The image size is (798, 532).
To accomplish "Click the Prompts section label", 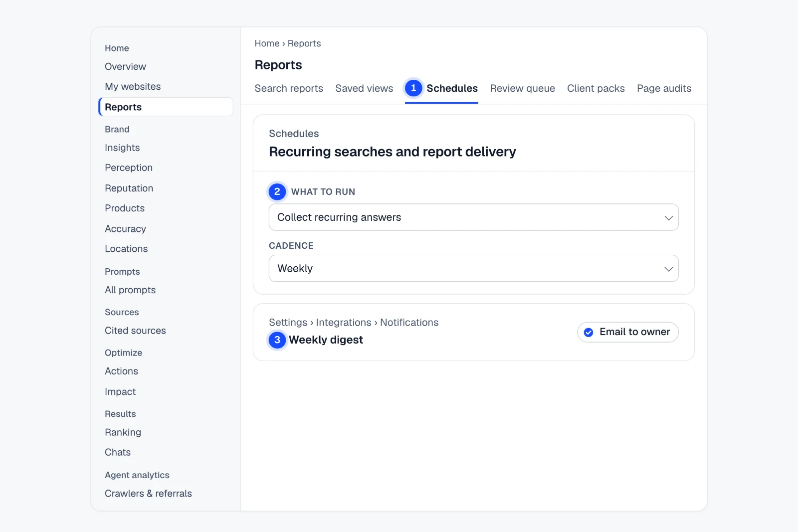I will [122, 272].
